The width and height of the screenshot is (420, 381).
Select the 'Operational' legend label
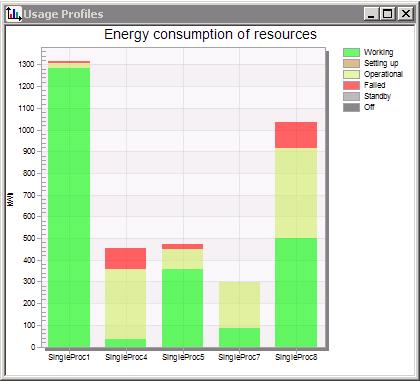click(383, 74)
